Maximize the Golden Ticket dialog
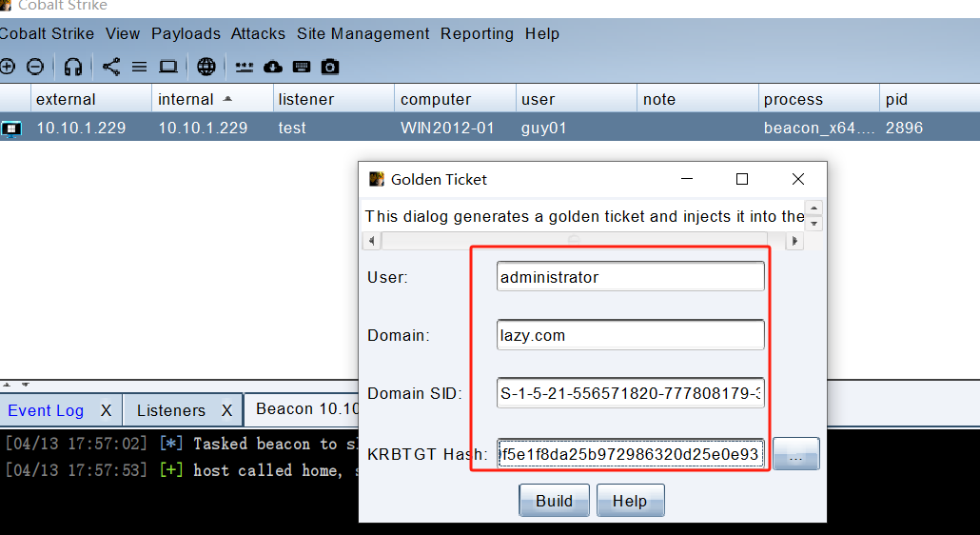 [742, 179]
